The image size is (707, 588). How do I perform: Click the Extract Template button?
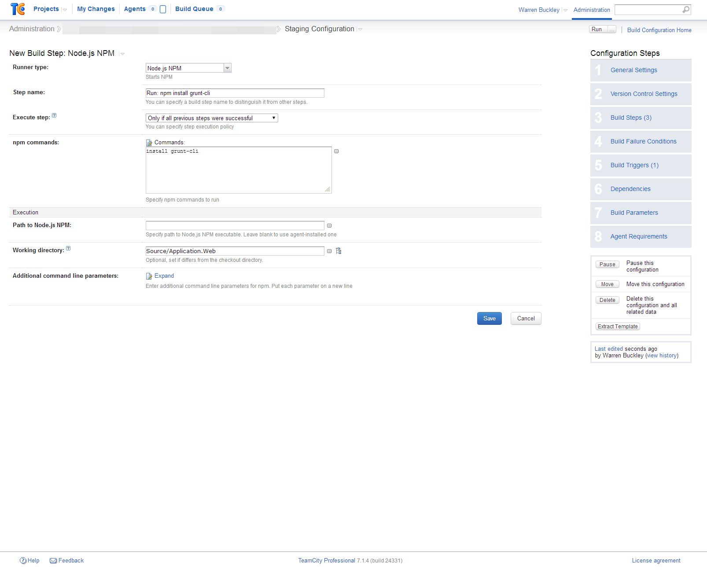point(618,326)
